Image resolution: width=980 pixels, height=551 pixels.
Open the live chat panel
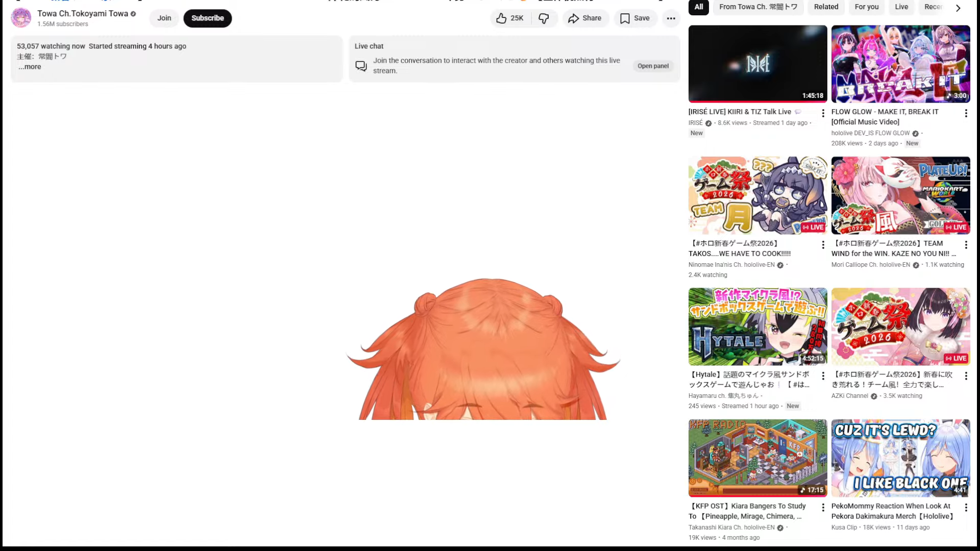tap(653, 66)
